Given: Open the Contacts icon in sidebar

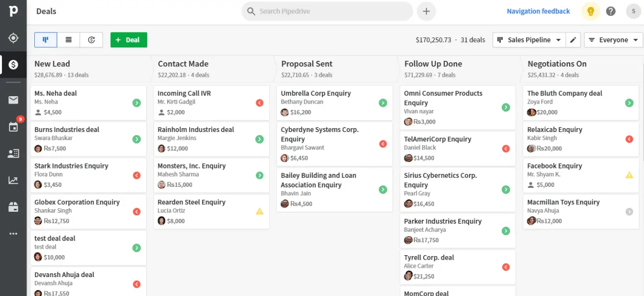Looking at the screenshot, I should 13,153.
